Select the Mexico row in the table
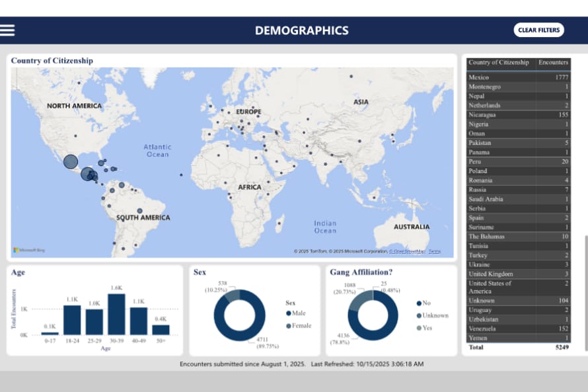The height and width of the screenshot is (392, 588). pos(518,77)
